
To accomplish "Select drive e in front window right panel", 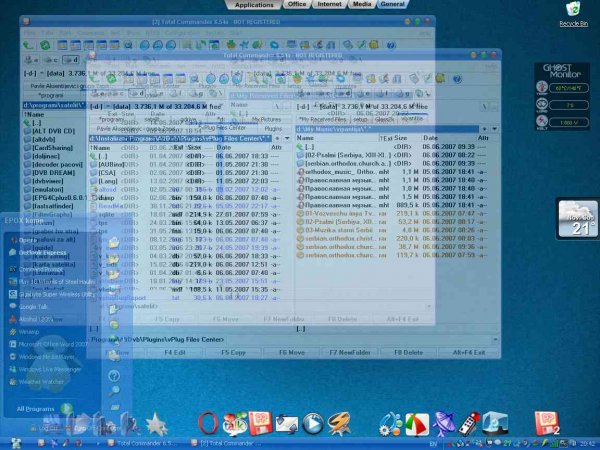I will [364, 93].
